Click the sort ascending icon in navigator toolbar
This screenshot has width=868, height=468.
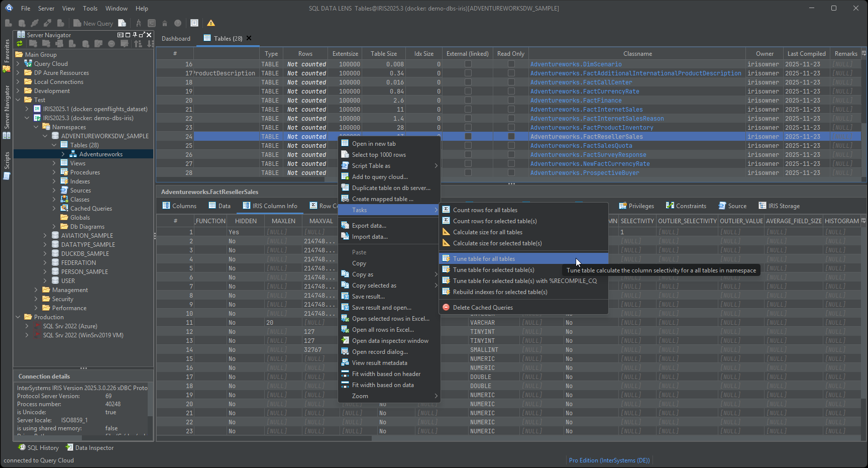(x=138, y=44)
